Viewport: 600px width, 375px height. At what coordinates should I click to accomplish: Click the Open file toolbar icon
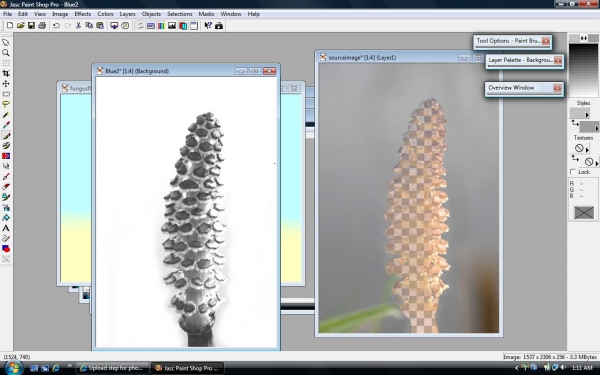pos(21,26)
